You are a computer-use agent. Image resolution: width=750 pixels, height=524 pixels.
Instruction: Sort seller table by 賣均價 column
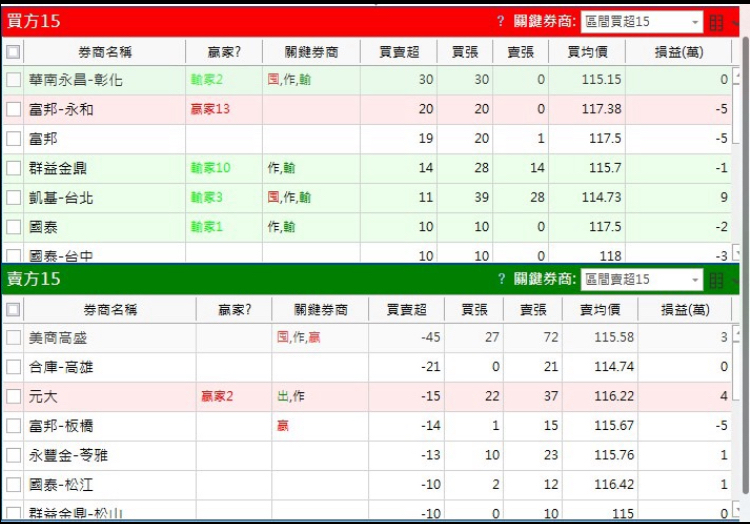pos(600,310)
